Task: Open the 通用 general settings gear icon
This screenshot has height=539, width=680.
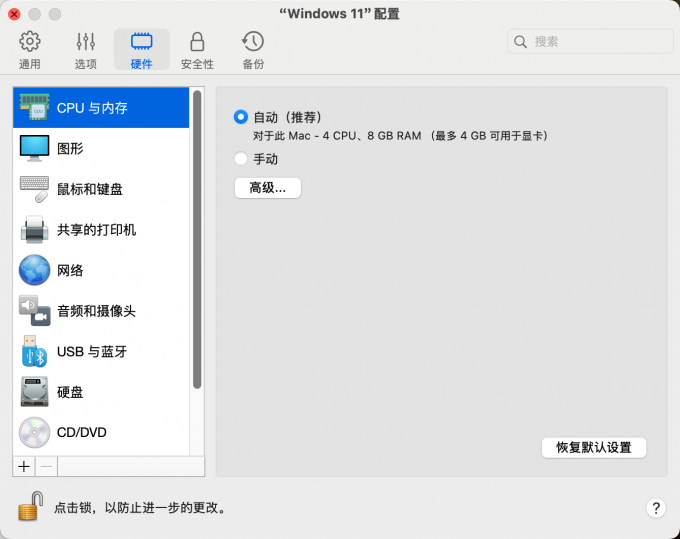Action: pyautogui.click(x=29, y=42)
